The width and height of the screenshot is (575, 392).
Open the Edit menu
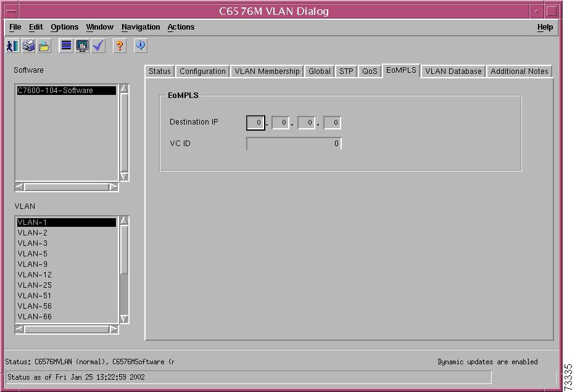pyautogui.click(x=36, y=27)
